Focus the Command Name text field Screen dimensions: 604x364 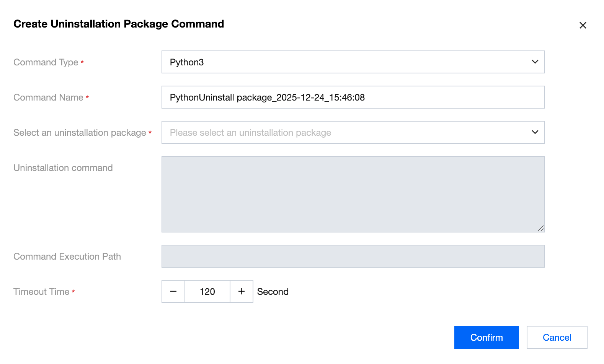pyautogui.click(x=352, y=97)
